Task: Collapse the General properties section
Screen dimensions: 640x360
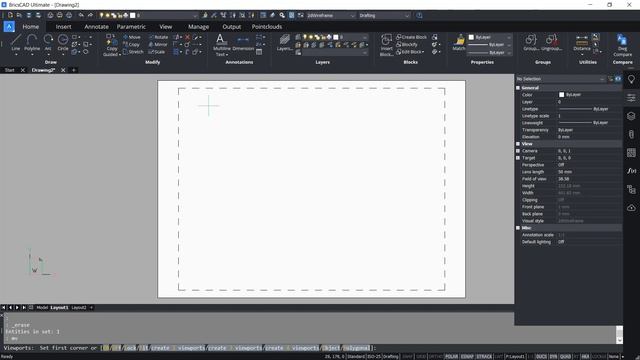Action: tap(518, 88)
